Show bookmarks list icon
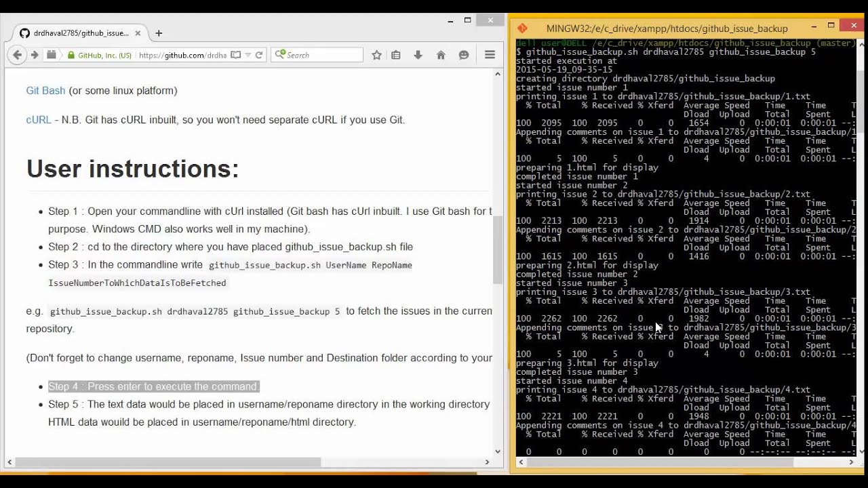The image size is (868, 488). click(x=396, y=55)
